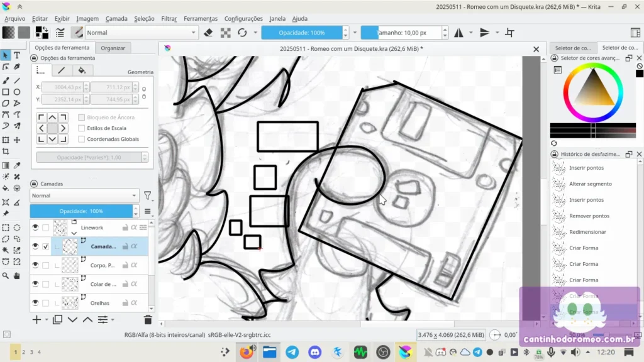Select the Move tool

click(17, 140)
